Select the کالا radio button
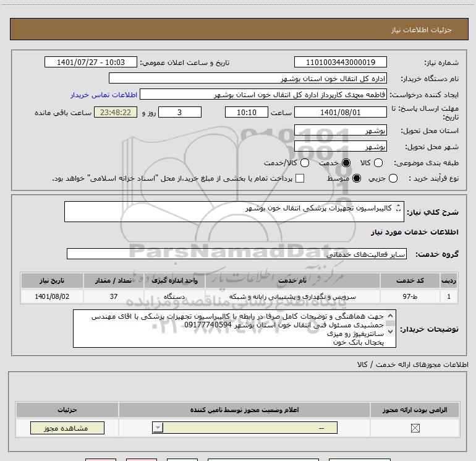The height and width of the screenshot is (461, 476). click(378, 163)
